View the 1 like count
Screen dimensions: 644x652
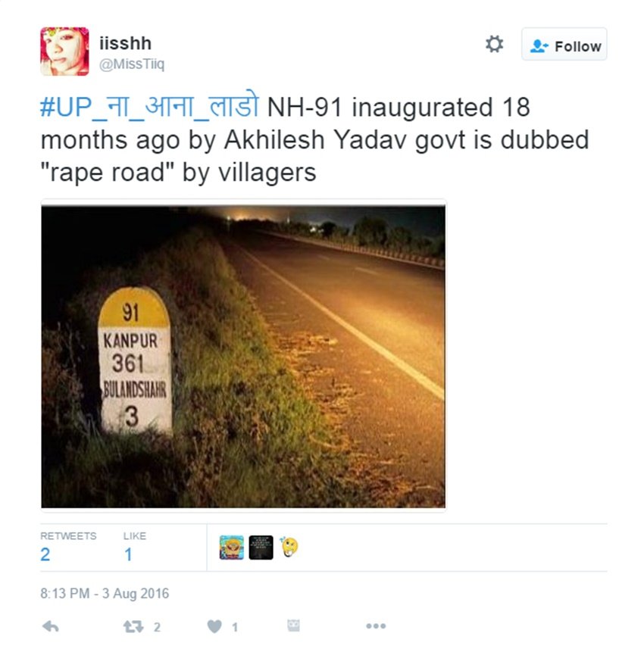pyautogui.click(x=129, y=554)
